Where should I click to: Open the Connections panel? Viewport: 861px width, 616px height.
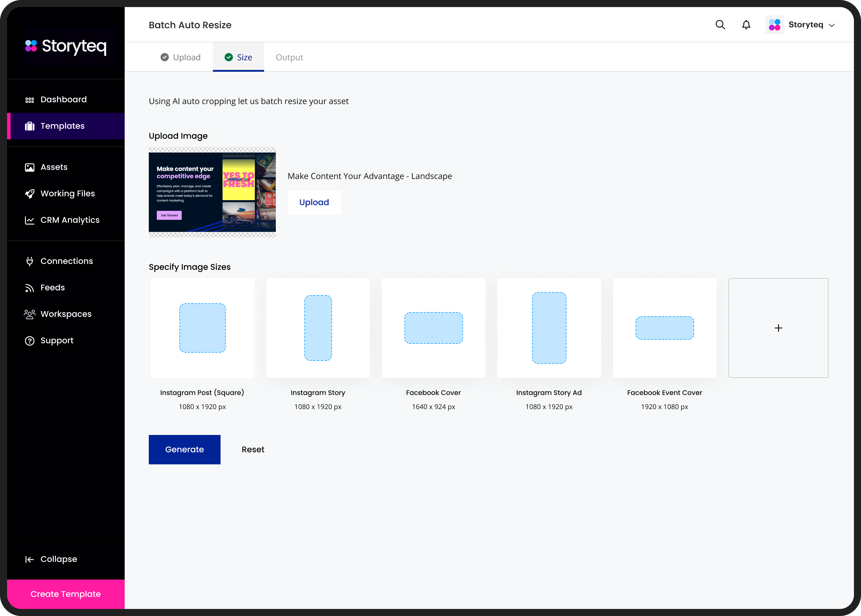[x=67, y=261]
